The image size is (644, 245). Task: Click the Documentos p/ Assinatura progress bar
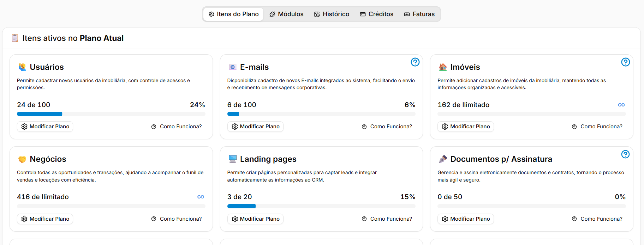(x=532, y=206)
